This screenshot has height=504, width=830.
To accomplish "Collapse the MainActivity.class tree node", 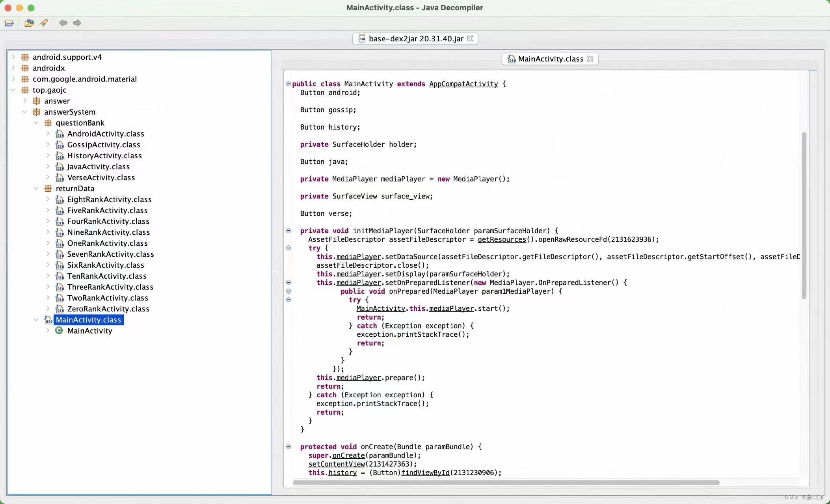I will pos(36,320).
